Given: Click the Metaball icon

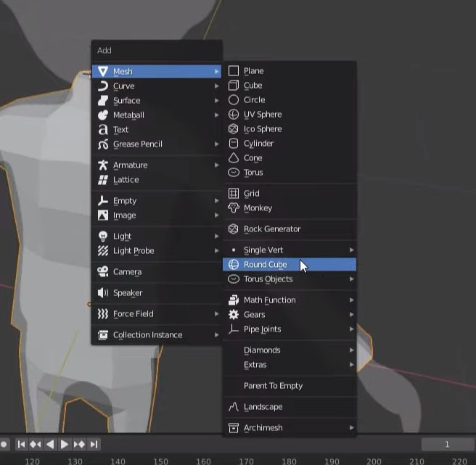Looking at the screenshot, I should click(x=103, y=115).
